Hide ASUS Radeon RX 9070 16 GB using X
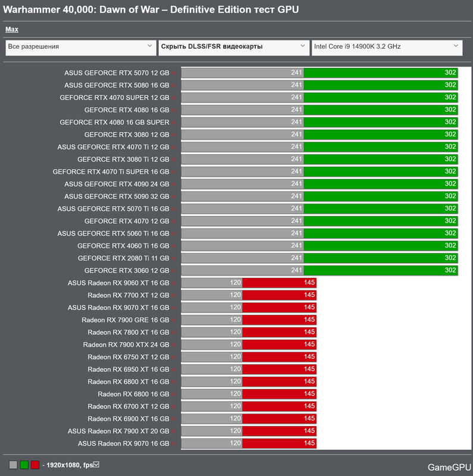Viewport: 473px width, 476px height. 173,444
